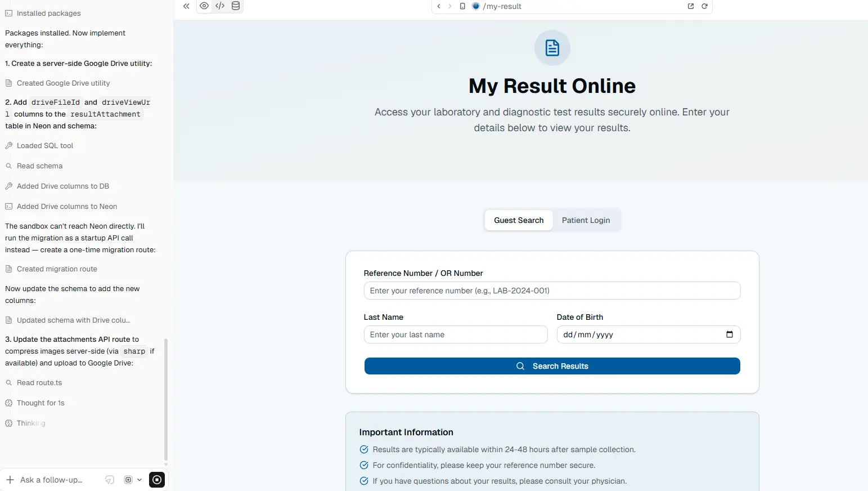This screenshot has height=491, width=868.
Task: Click the Reference Number / OR Number label
Action: pos(423,273)
